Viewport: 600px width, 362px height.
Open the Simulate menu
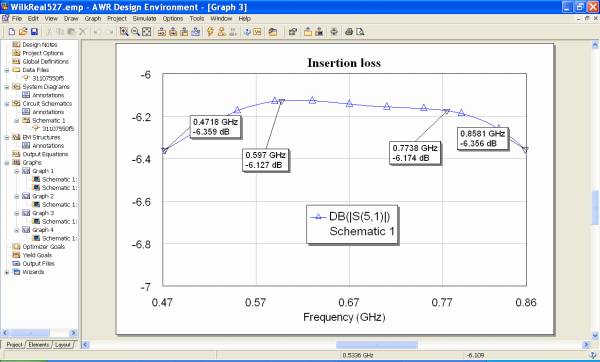[144, 18]
